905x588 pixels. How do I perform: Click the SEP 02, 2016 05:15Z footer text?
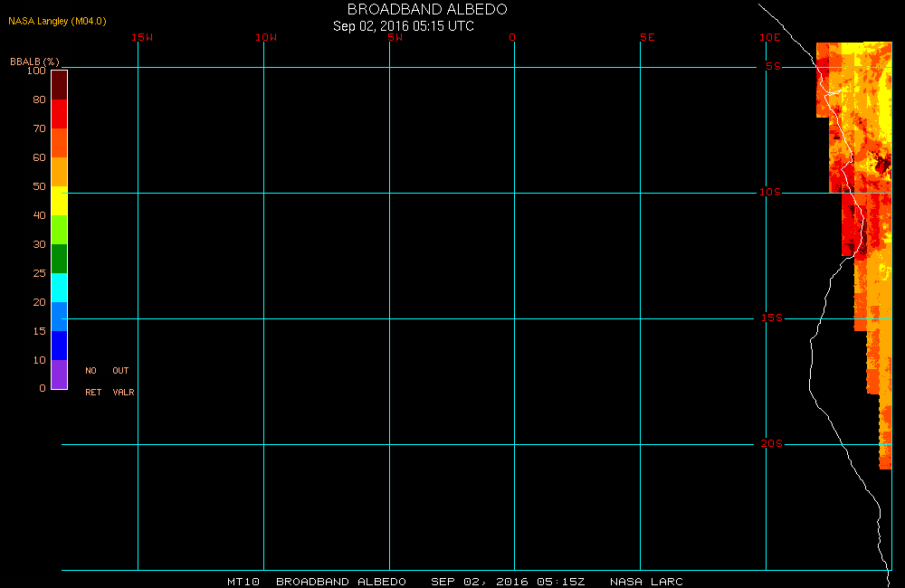click(x=508, y=582)
